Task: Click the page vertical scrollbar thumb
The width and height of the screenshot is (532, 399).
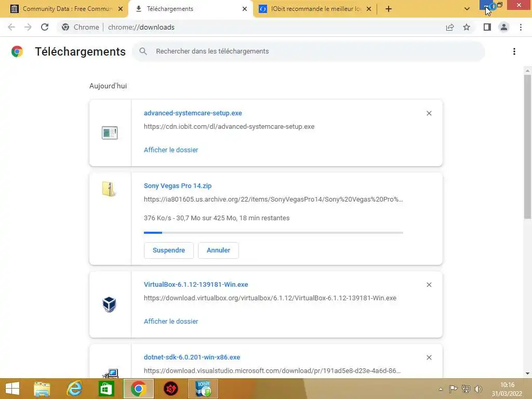Action: tap(527, 147)
